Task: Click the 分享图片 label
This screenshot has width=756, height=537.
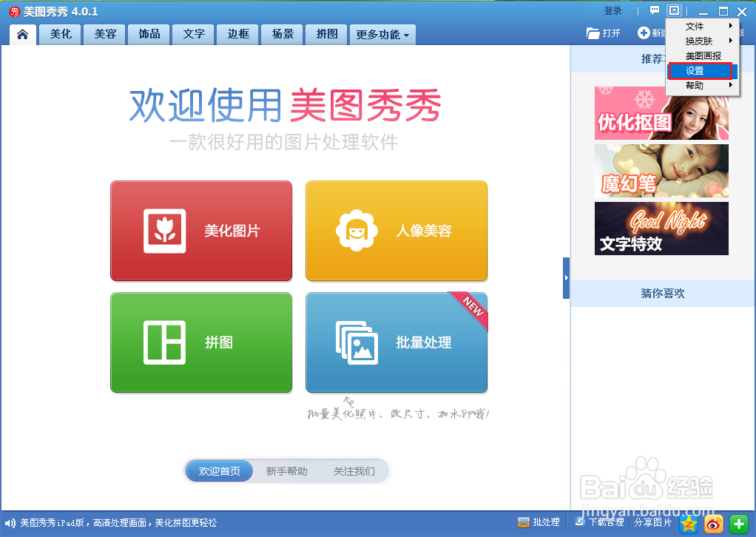Action: pos(653,522)
